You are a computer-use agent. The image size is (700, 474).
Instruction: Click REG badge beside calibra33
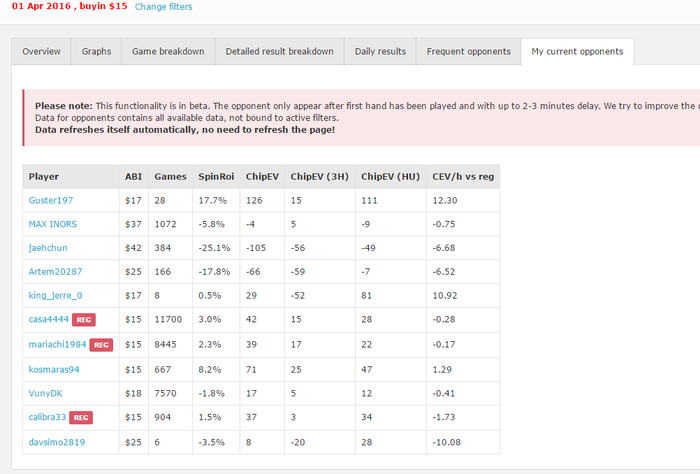click(81, 417)
